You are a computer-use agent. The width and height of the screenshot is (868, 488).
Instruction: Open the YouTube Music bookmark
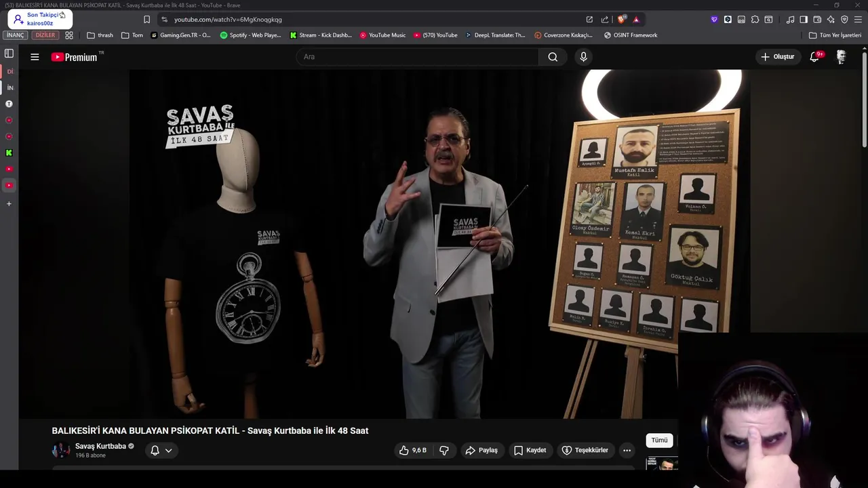click(x=382, y=35)
